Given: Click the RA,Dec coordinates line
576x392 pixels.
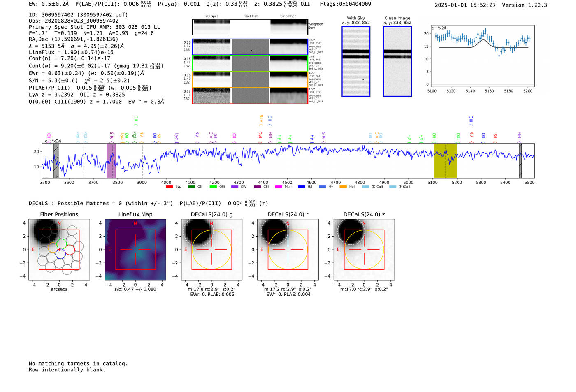Looking at the screenshot, I should tap(74, 39).
